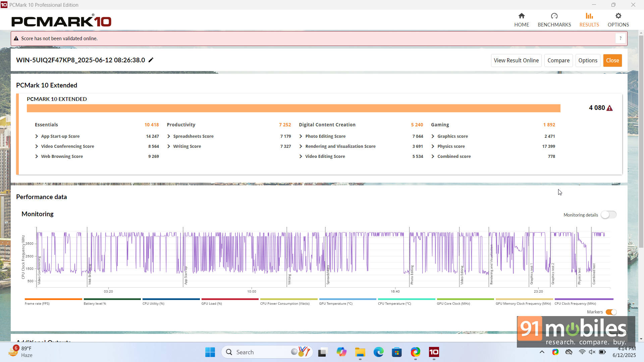Click the vertical scrollbar on the right
The image size is (644, 362).
[x=641, y=142]
